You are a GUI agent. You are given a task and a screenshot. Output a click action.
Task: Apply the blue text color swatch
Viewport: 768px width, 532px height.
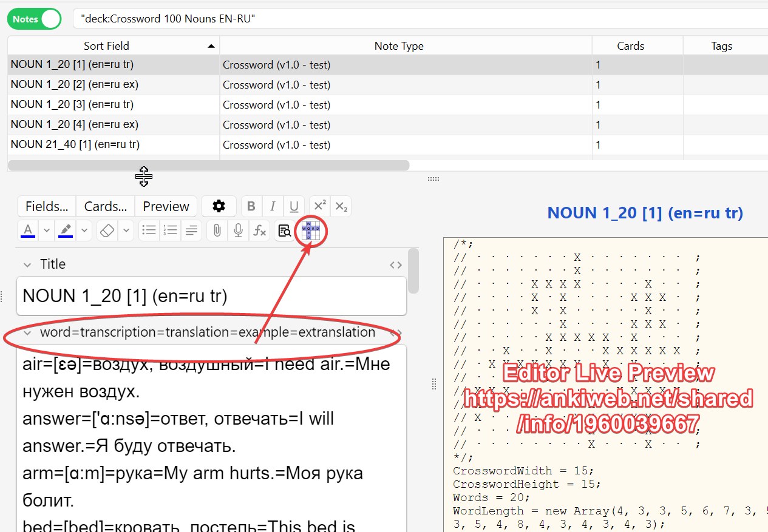tap(28, 231)
